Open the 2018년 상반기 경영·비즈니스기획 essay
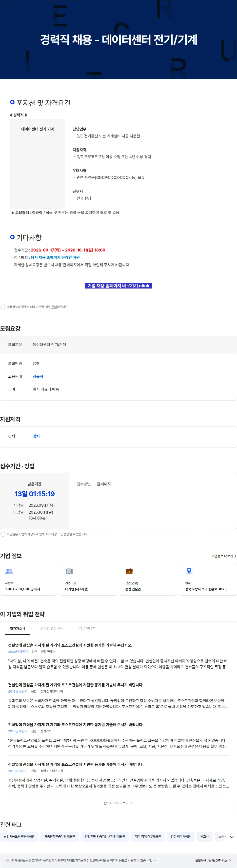The height and width of the screenshot is (868, 237). [118, 775]
